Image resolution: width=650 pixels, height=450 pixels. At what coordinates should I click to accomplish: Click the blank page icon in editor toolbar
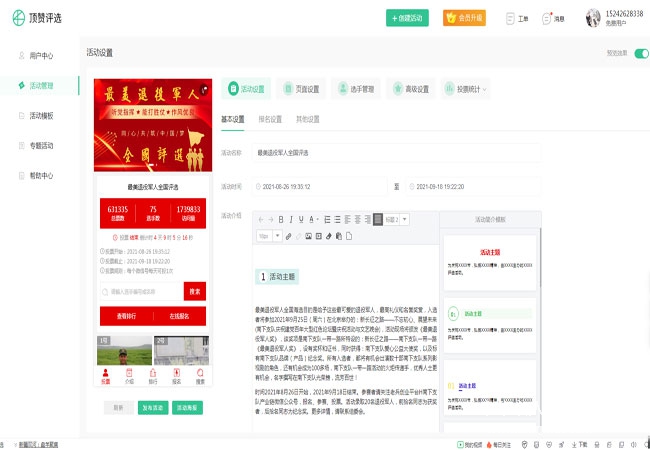tap(349, 236)
